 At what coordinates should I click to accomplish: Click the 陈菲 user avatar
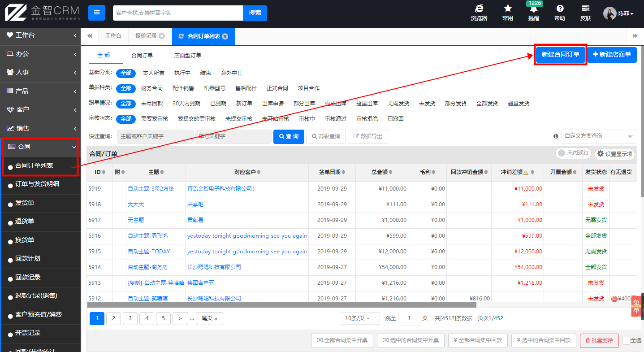tap(609, 13)
